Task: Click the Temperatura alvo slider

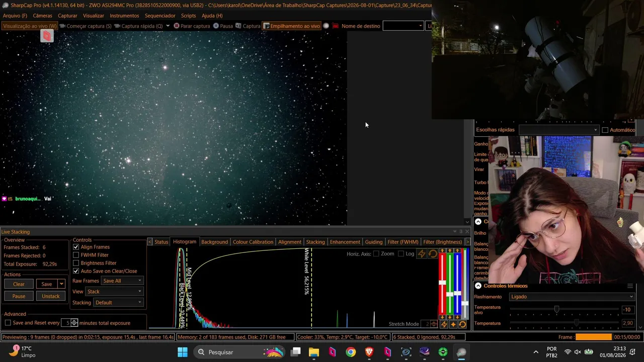Action: click(x=564, y=309)
